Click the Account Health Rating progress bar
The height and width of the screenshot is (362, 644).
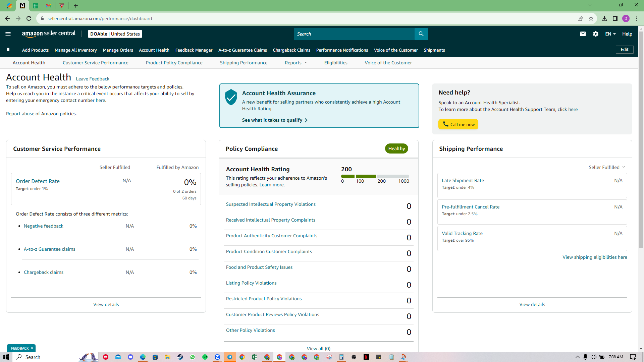coord(375,176)
